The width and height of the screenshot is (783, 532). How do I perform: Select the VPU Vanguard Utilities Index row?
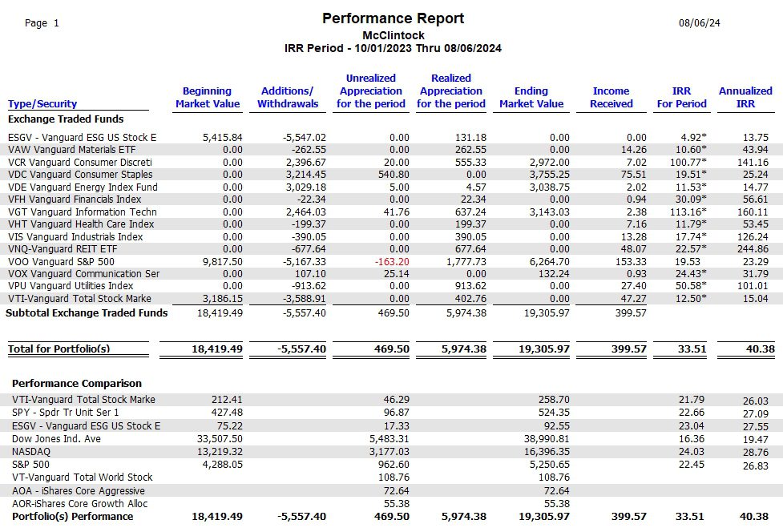[x=391, y=286]
